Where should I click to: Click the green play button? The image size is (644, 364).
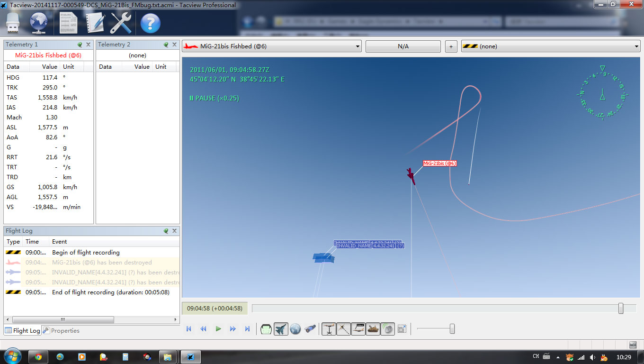[x=218, y=329]
